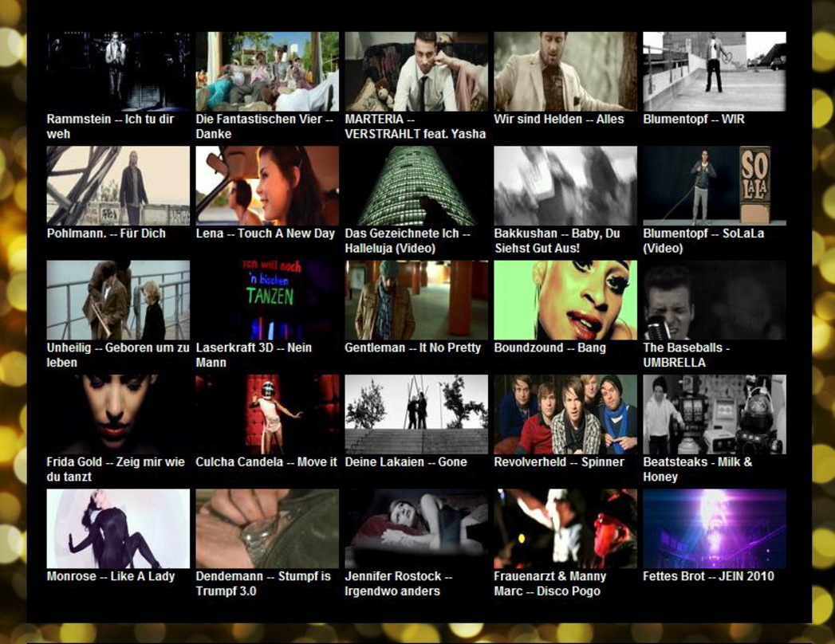The width and height of the screenshot is (835, 644).
Task: Click the title 'Frida Gold -- Zeig mir wie du tanzt'
Action: 116,470
